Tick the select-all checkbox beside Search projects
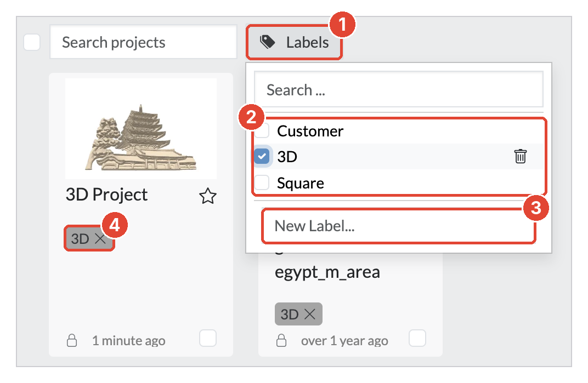 point(32,42)
